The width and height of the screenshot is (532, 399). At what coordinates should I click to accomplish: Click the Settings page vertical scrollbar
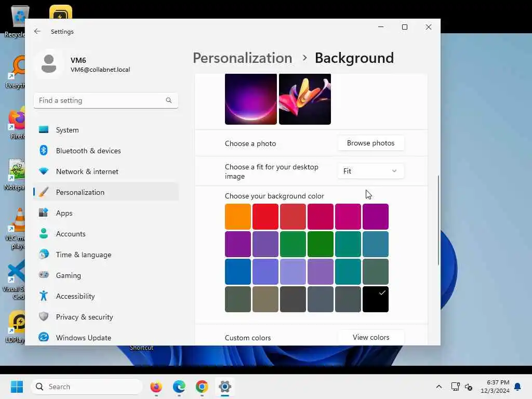point(438,220)
